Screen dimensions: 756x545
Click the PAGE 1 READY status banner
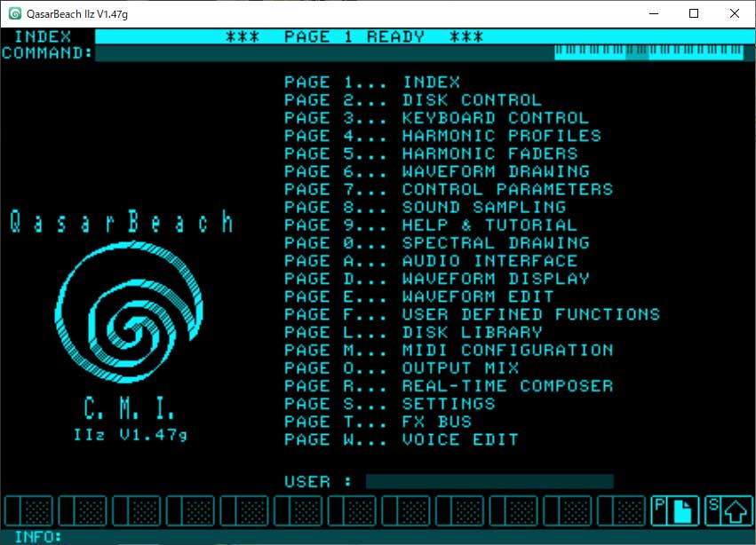(425, 36)
